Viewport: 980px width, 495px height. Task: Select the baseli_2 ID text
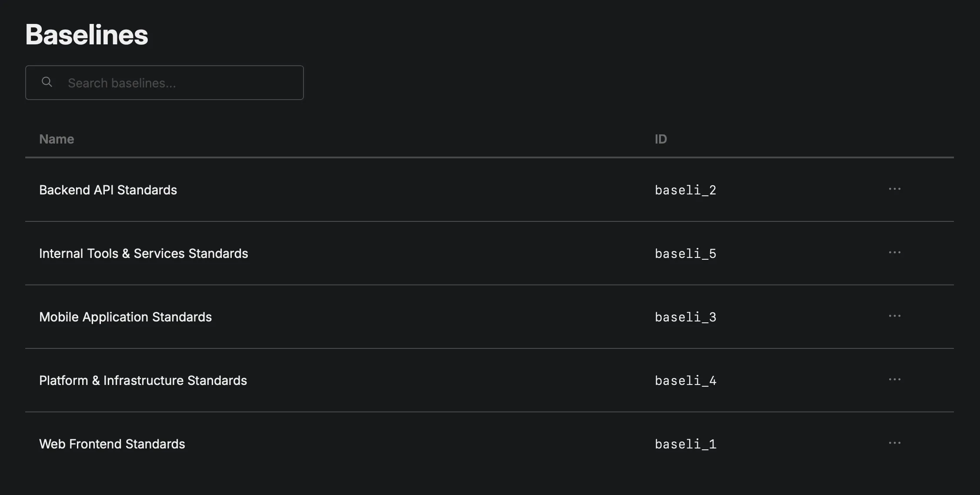[x=685, y=190]
